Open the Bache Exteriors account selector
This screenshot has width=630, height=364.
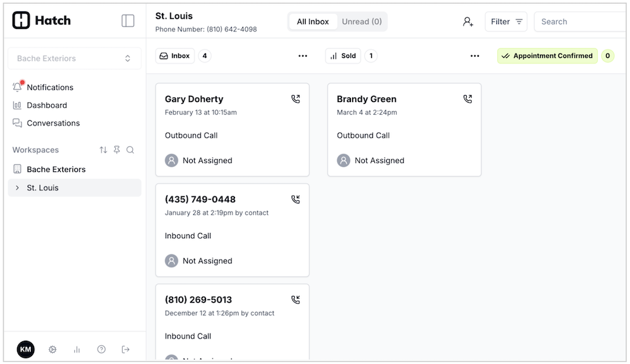point(74,59)
